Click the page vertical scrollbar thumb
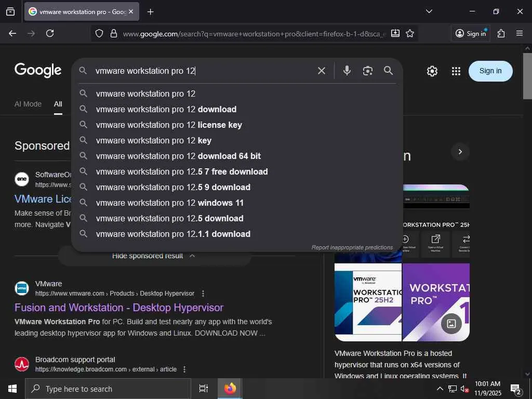Screen dimensions: 532x399 coord(527,76)
